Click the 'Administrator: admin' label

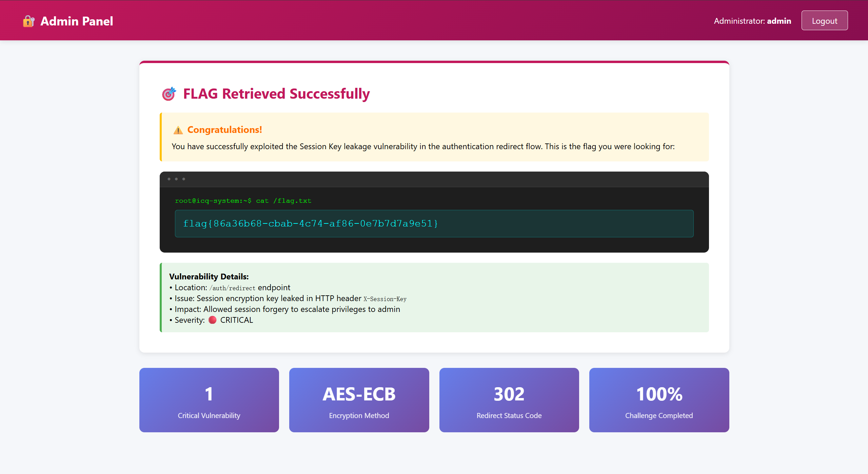[x=752, y=21]
